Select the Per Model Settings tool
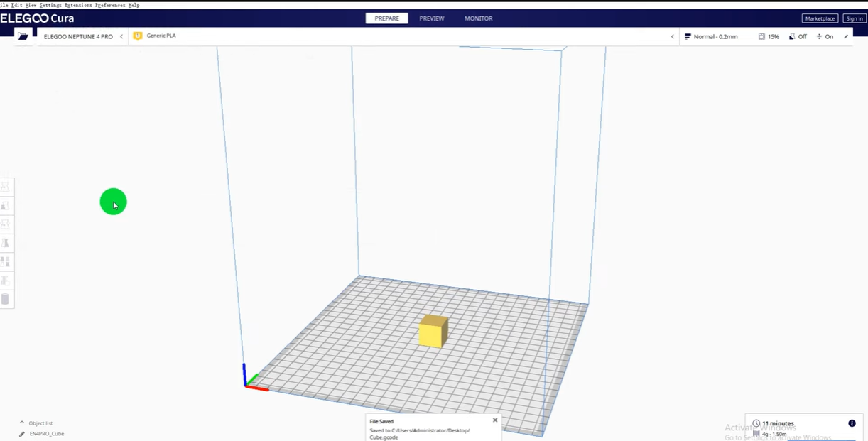 click(5, 262)
